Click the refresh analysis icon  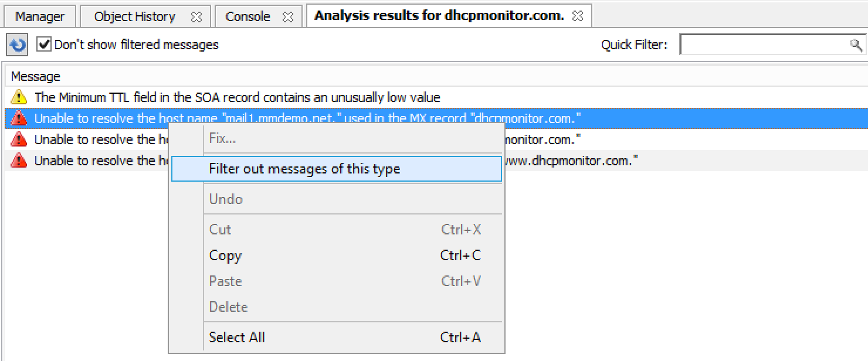pyautogui.click(x=18, y=45)
